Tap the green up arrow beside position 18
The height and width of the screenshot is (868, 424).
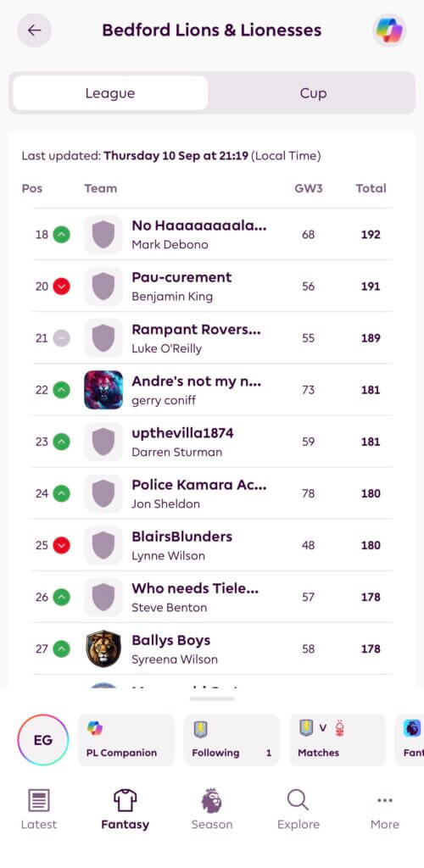[x=61, y=235]
